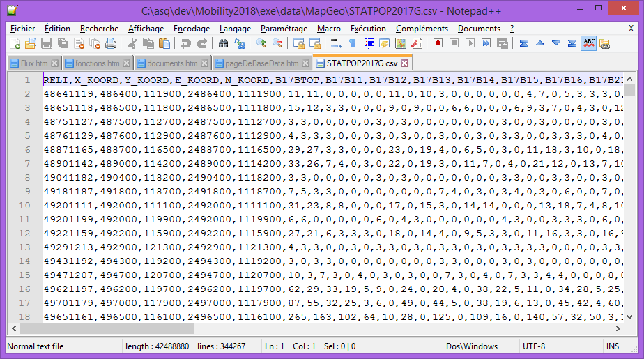Open the Find and Replace icon

coord(240,43)
